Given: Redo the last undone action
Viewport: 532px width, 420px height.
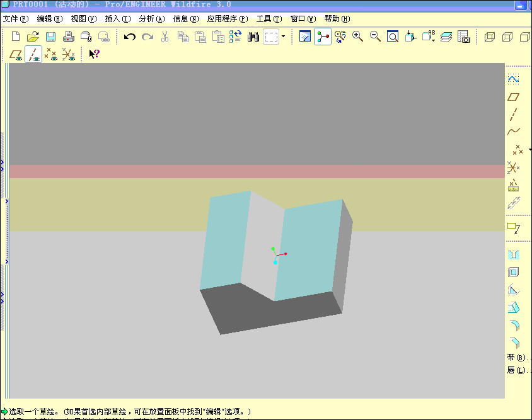Looking at the screenshot, I should (x=147, y=37).
